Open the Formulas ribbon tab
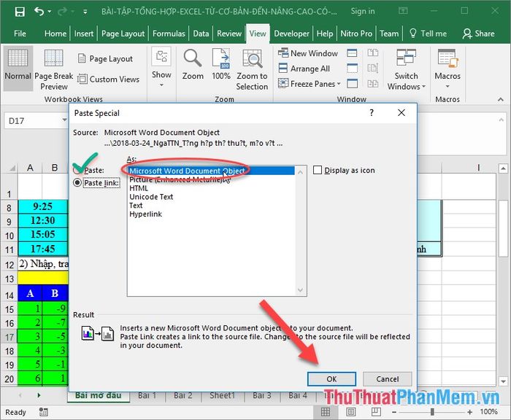 169,34
